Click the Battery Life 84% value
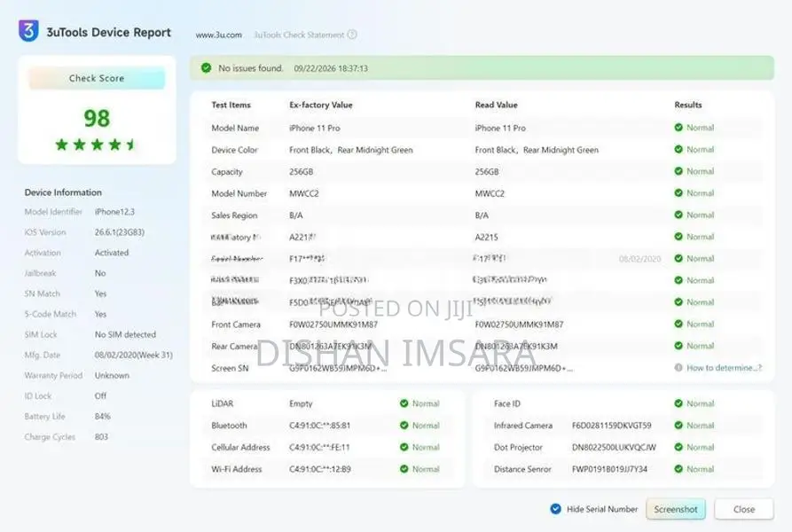Image resolution: width=792 pixels, height=532 pixels. pyautogui.click(x=103, y=417)
